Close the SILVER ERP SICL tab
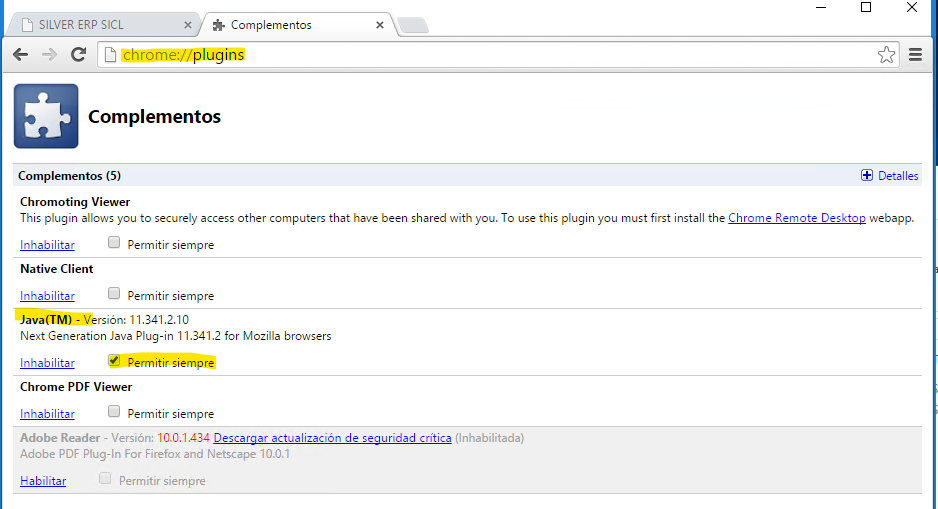The height and width of the screenshot is (509, 938). (x=187, y=25)
